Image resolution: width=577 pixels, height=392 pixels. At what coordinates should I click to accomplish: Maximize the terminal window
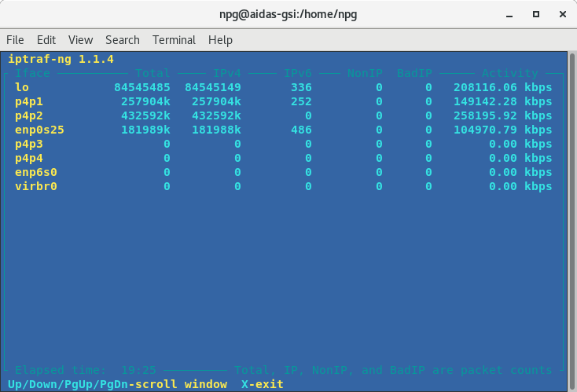point(536,14)
